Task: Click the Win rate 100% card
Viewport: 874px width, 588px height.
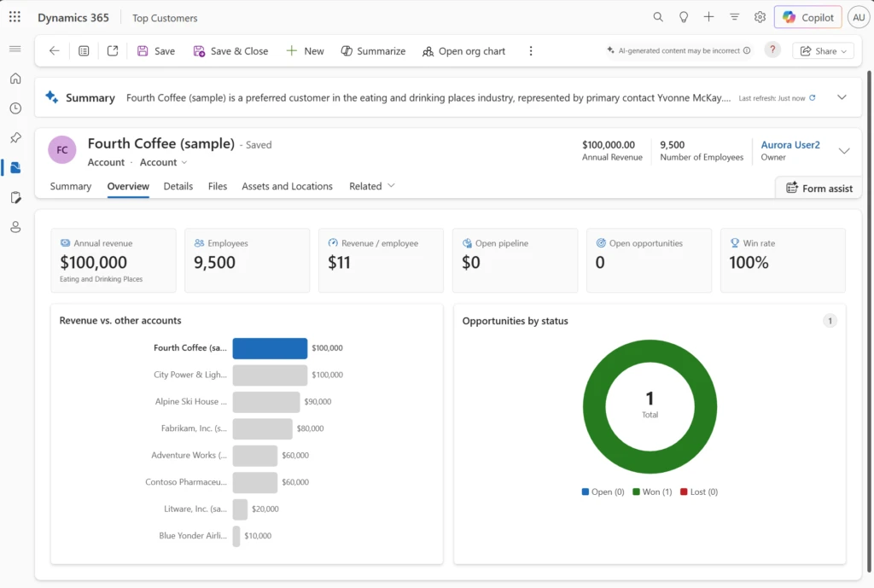Action: (783, 260)
